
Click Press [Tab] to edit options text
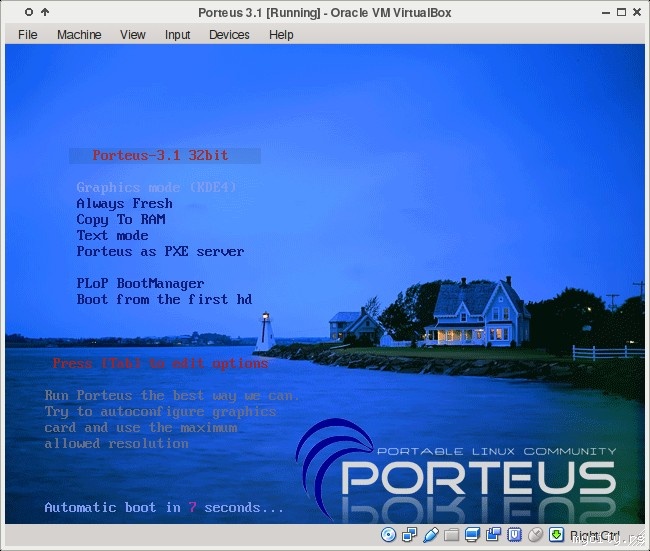click(160, 364)
